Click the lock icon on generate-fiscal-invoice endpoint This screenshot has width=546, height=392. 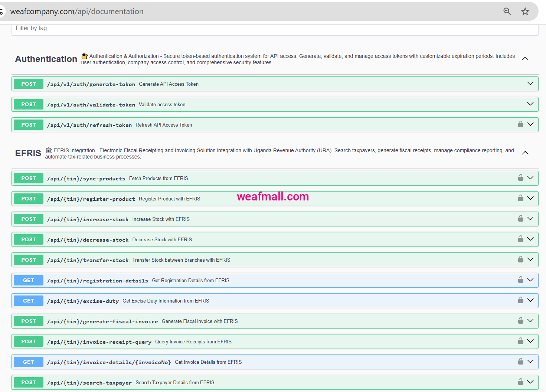click(520, 320)
